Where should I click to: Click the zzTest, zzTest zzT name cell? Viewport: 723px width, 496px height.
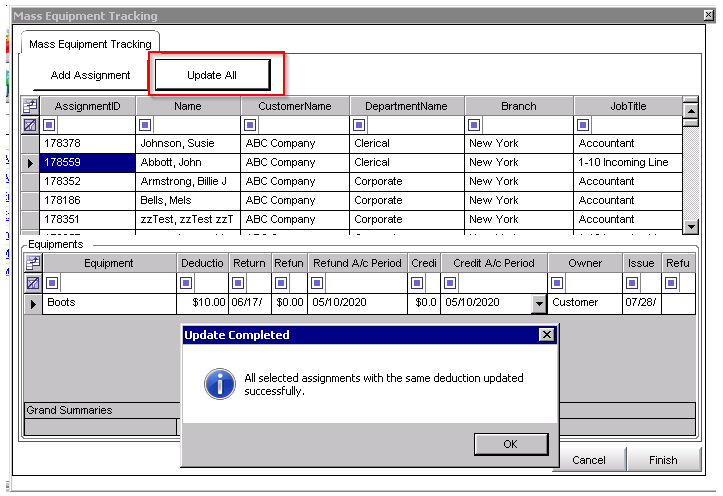[188, 219]
